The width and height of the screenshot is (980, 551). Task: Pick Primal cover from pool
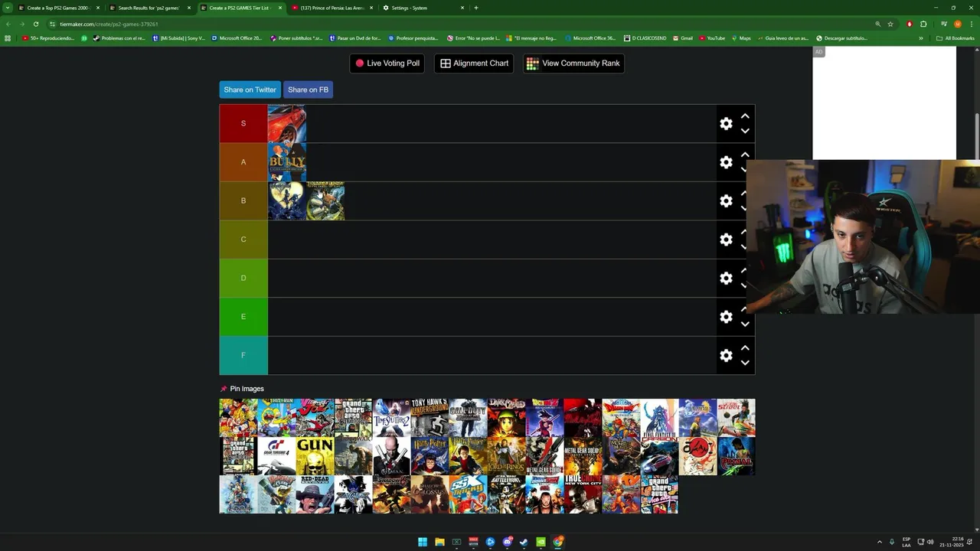(x=736, y=456)
